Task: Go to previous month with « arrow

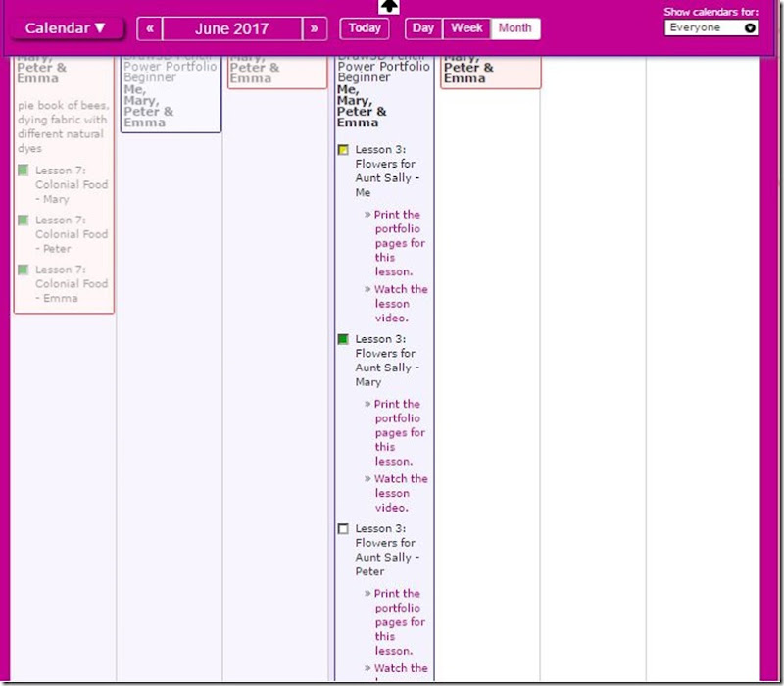Action: pos(150,28)
